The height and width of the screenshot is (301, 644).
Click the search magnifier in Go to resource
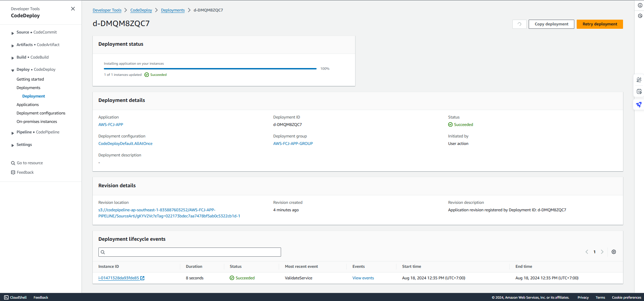(x=13, y=163)
